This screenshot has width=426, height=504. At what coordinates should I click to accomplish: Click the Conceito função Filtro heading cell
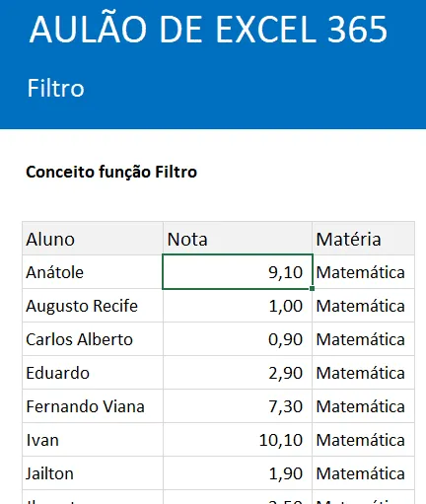(x=111, y=172)
